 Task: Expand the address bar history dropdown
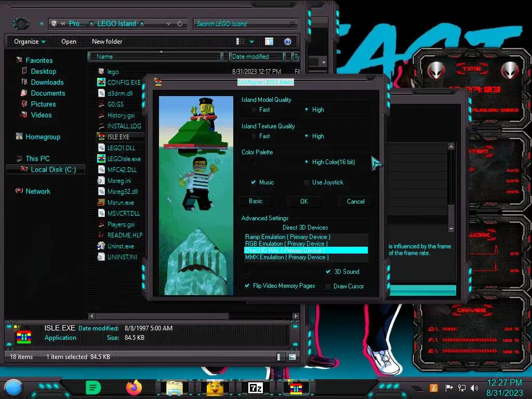click(169, 24)
